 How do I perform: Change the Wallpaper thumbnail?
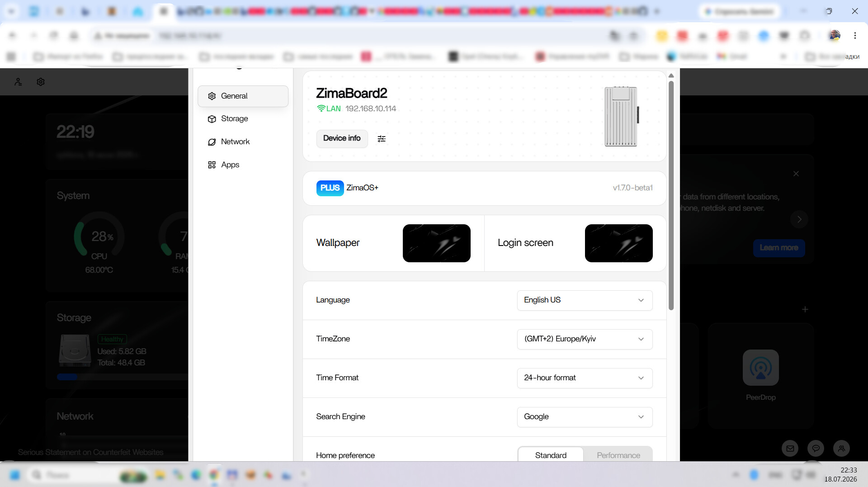pos(436,243)
